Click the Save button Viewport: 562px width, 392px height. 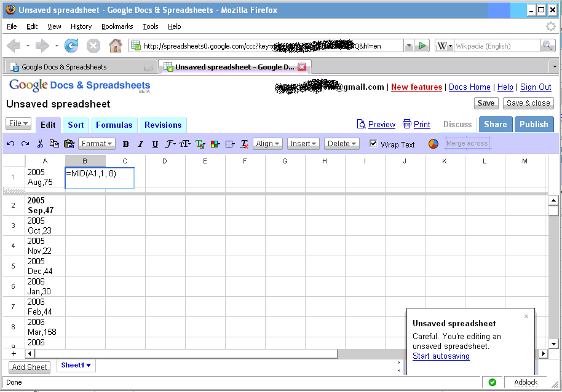point(486,103)
